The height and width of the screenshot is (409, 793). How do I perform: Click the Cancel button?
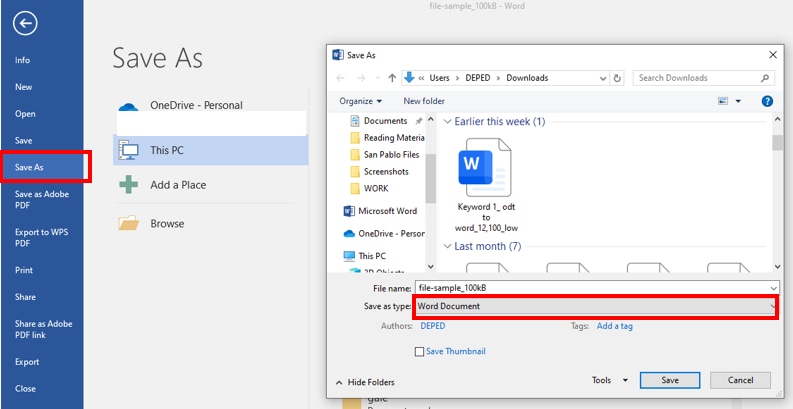click(740, 380)
